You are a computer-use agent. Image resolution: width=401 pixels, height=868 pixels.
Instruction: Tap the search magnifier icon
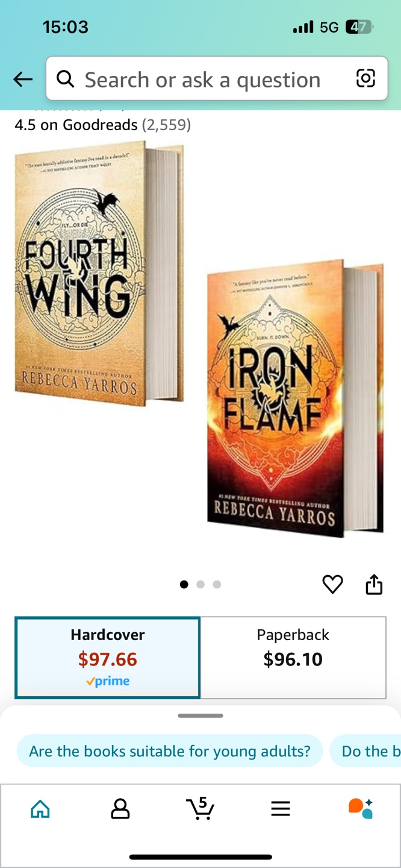coord(65,78)
